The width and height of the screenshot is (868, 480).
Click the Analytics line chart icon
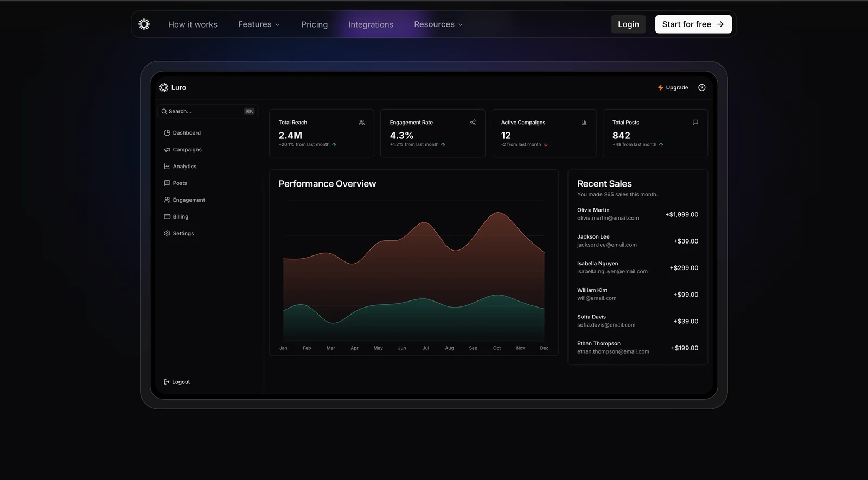pyautogui.click(x=167, y=166)
